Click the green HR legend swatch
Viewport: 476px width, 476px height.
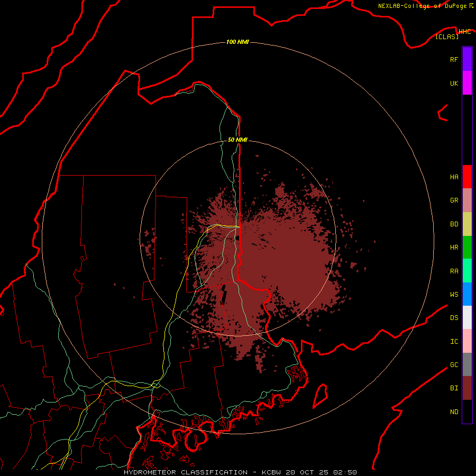pos(467,248)
